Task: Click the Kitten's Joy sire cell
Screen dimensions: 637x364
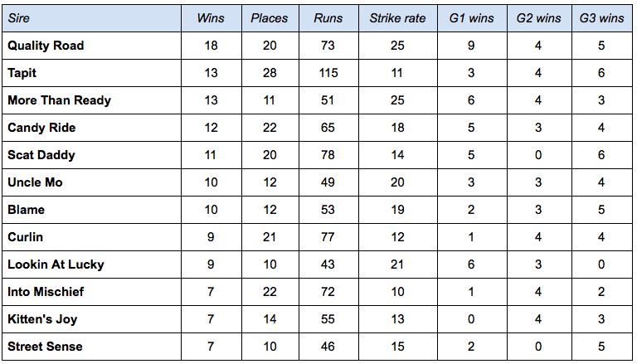Action: click(42, 319)
